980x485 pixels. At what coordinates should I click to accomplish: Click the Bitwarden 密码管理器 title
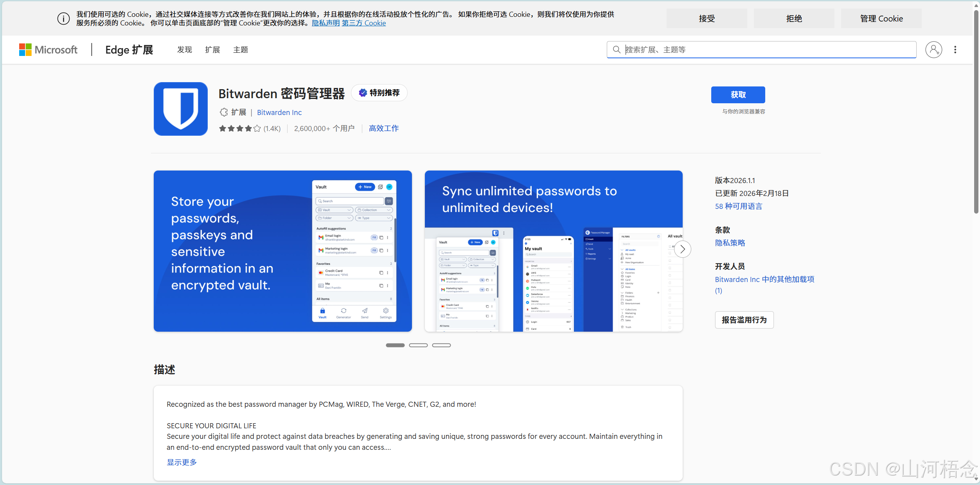pos(282,94)
